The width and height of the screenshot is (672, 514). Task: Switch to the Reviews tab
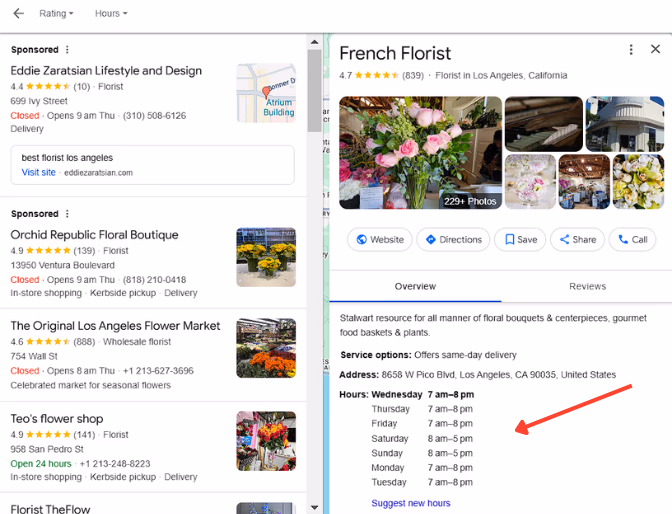point(587,286)
